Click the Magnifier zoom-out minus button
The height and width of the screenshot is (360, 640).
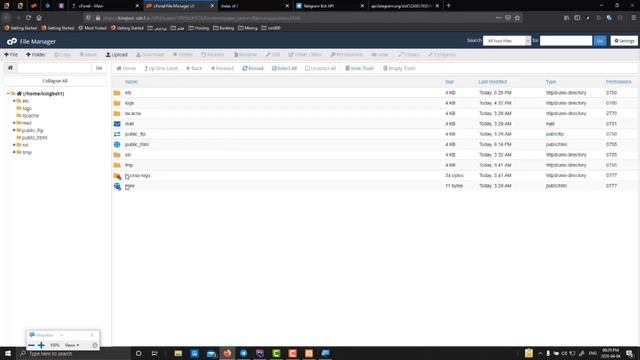click(31, 345)
